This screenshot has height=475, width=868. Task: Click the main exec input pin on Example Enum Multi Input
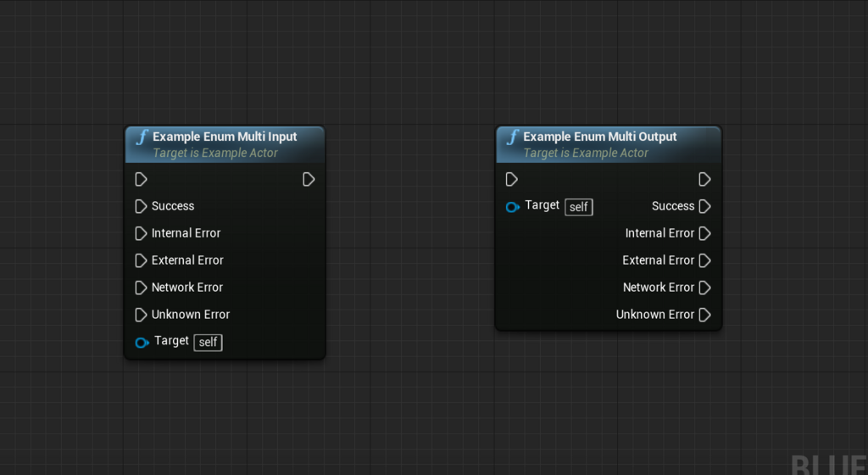(x=142, y=179)
